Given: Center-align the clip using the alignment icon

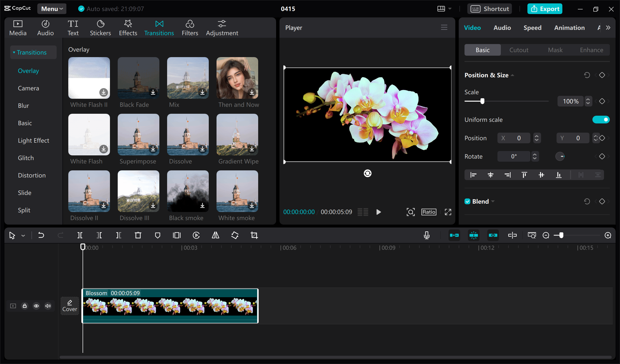Looking at the screenshot, I should [491, 175].
